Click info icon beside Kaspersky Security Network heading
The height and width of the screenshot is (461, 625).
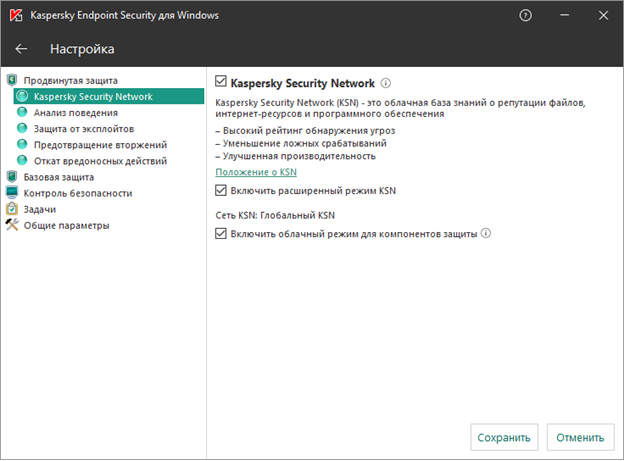(385, 84)
